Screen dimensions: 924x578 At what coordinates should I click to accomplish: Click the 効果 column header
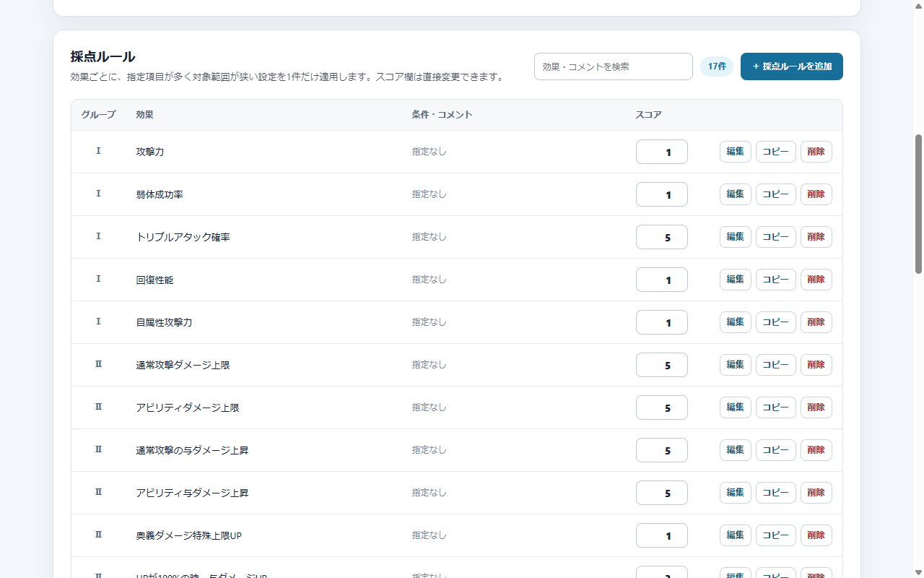click(x=144, y=115)
